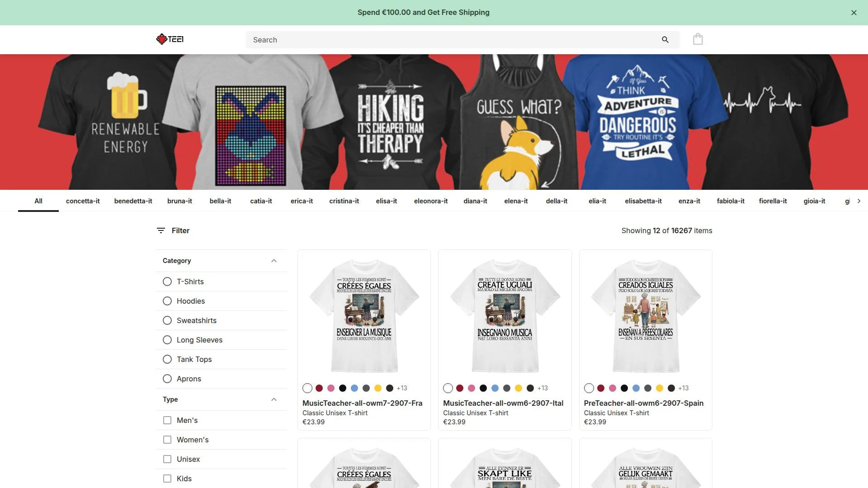Click the PreTeacher Spain shirt image
This screenshot has height=488, width=868.
coord(646,316)
